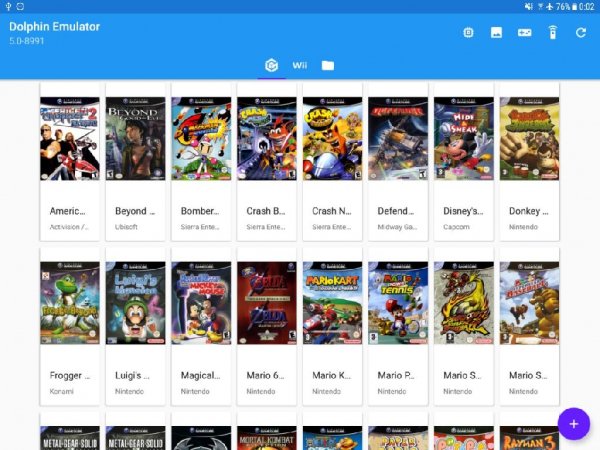Viewport: 600px width, 450px height.
Task: Click the 'Capcom' publisher label
Action: point(456,227)
